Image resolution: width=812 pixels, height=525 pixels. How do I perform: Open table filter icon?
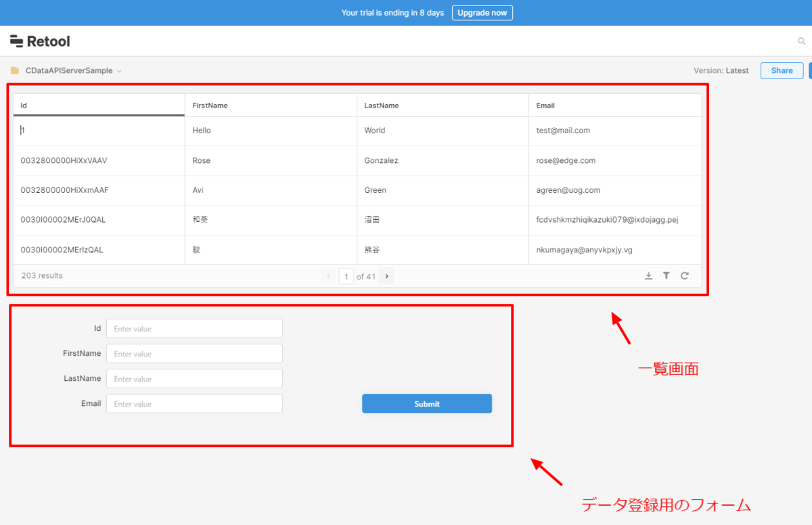(667, 276)
